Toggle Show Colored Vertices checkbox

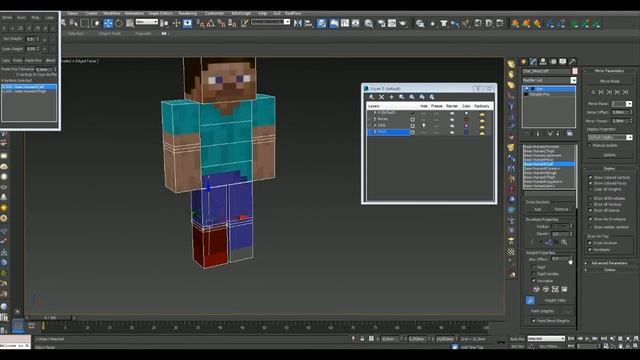pyautogui.click(x=590, y=178)
